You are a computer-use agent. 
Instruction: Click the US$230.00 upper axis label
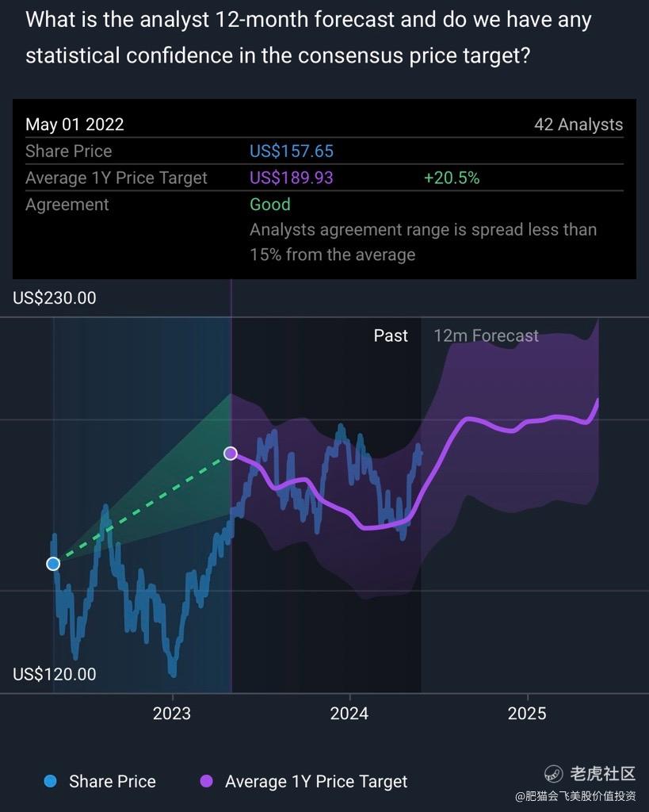tap(55, 298)
